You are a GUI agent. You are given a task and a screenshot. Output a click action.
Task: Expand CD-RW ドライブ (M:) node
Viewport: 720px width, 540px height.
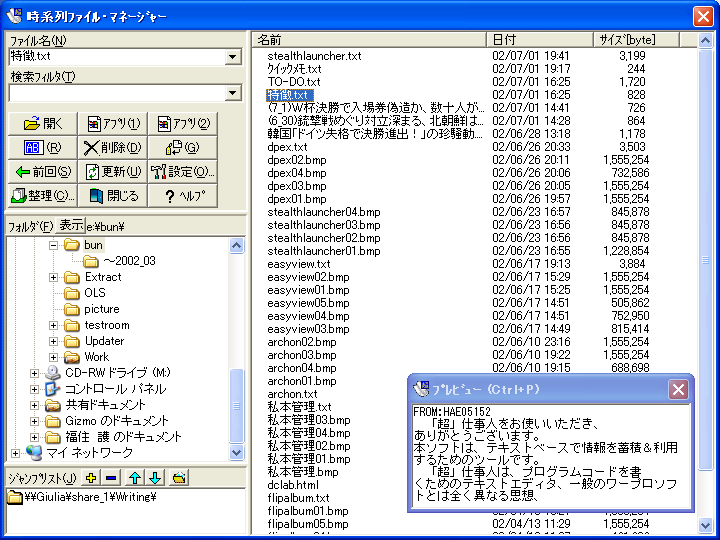34,373
